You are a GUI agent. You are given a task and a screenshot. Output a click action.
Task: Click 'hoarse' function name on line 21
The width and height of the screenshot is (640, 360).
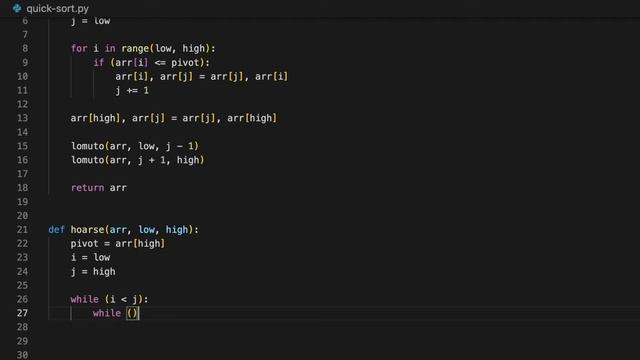click(x=87, y=230)
